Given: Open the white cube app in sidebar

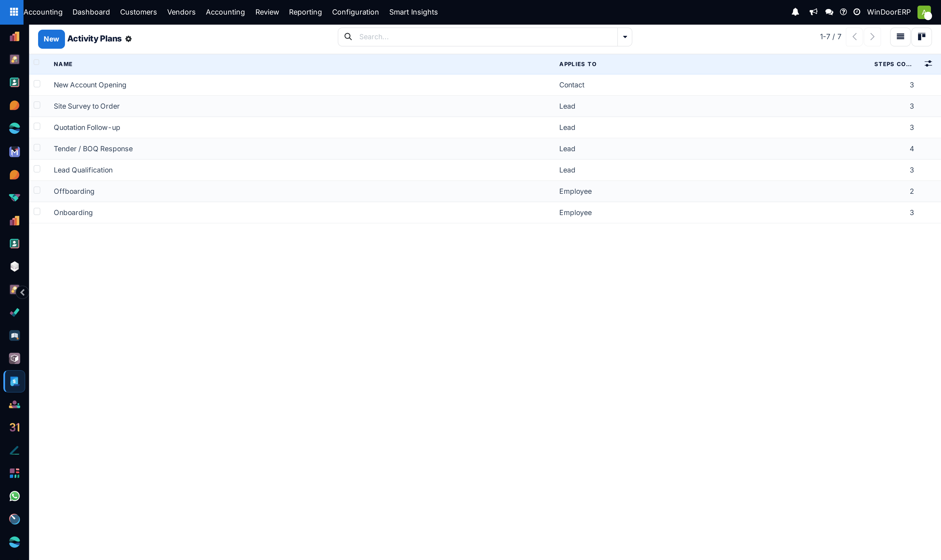Looking at the screenshot, I should click(x=14, y=267).
